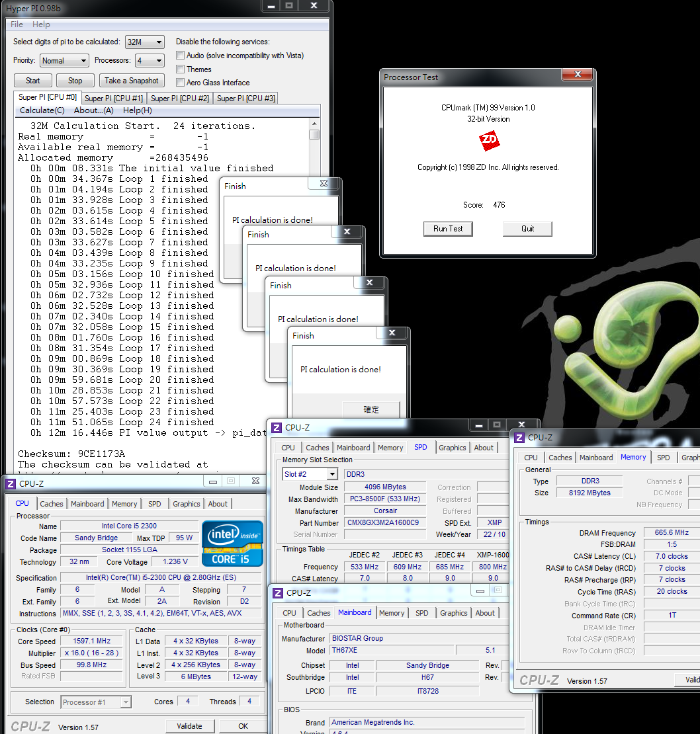The image size is (700, 734).
Task: Open SPD tab in the CPU-Z Memory window
Action: (x=664, y=458)
